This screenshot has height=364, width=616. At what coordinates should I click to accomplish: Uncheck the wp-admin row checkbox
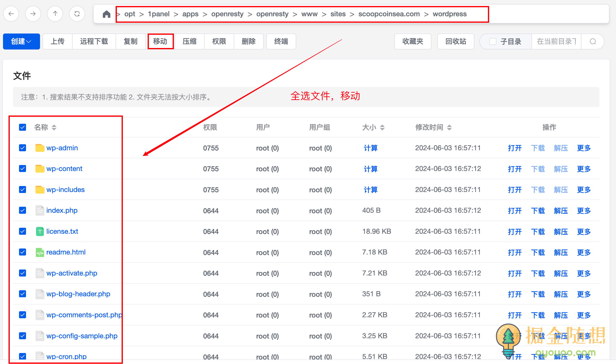pos(23,148)
